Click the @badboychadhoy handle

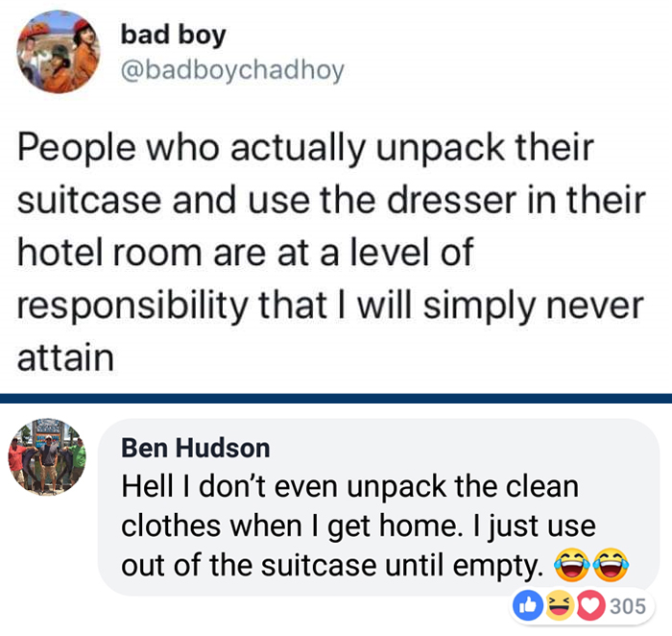pos(232,70)
